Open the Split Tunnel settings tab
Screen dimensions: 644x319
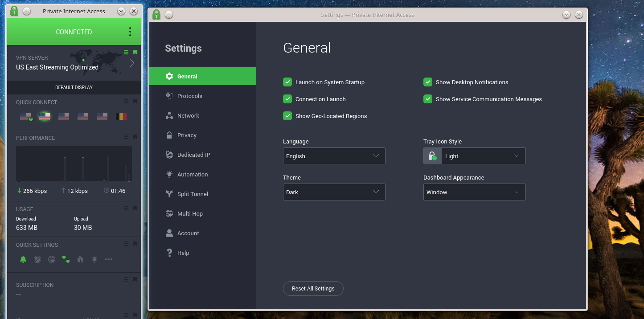point(203,194)
